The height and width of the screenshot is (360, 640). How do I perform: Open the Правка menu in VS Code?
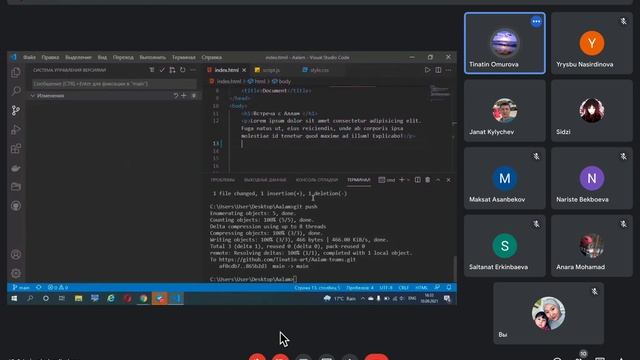pos(50,57)
